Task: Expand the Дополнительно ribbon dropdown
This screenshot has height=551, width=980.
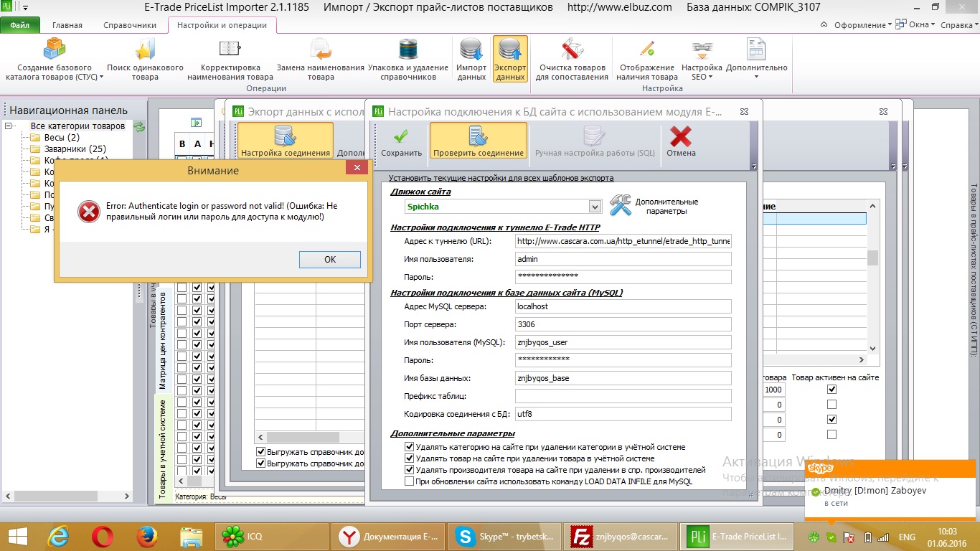Action: [756, 59]
